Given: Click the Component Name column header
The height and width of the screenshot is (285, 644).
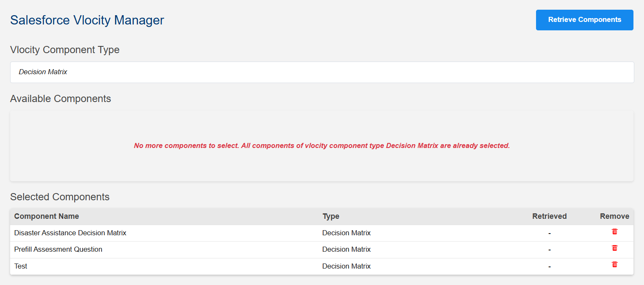Looking at the screenshot, I should tap(46, 216).
